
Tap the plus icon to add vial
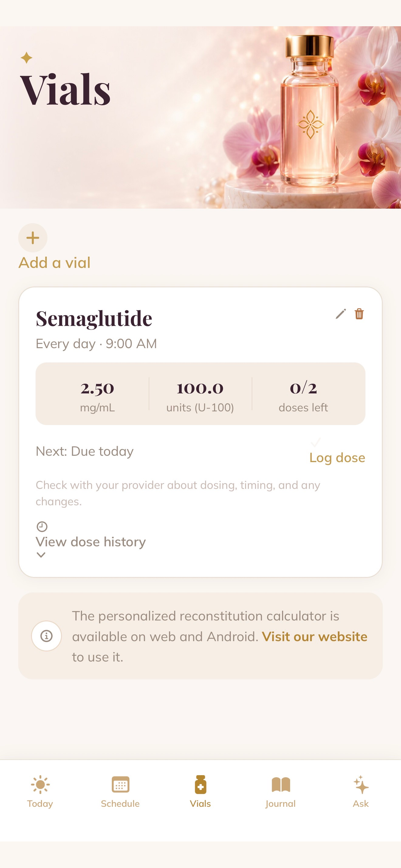(33, 238)
